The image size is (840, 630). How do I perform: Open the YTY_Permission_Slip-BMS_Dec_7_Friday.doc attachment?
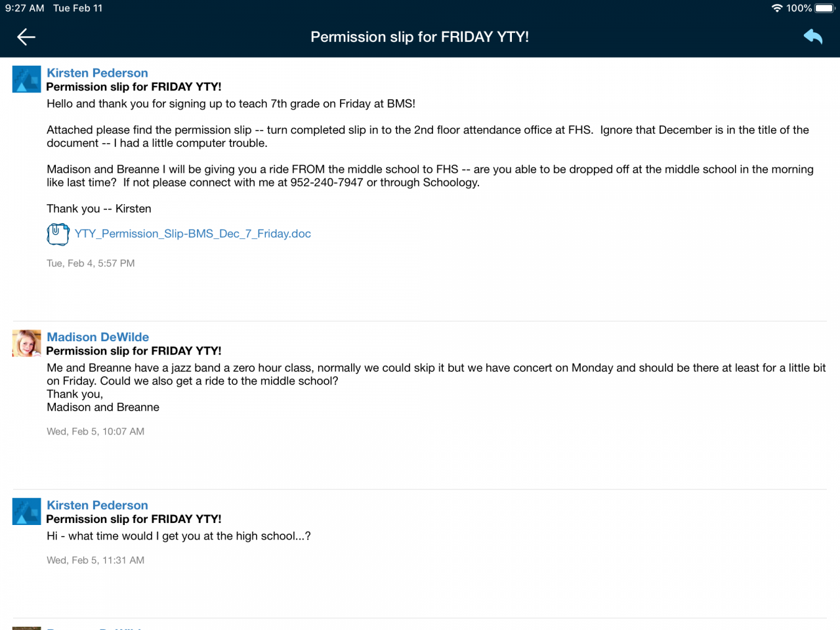pyautogui.click(x=192, y=234)
